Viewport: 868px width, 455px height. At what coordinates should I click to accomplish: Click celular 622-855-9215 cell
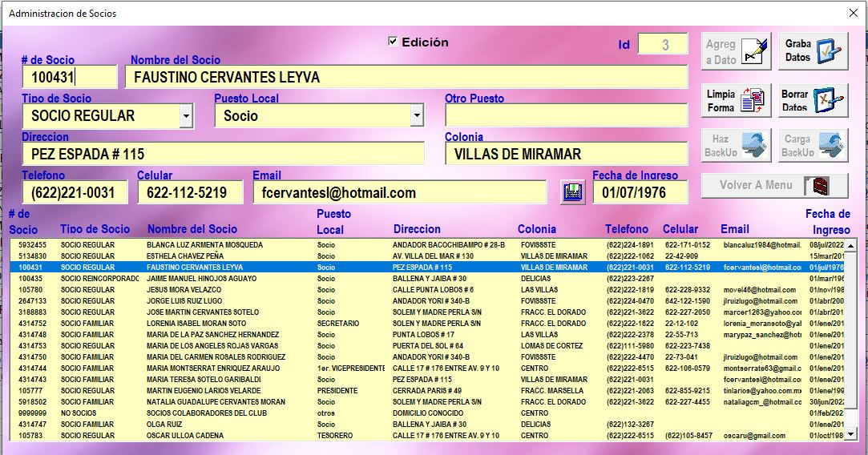click(x=688, y=391)
